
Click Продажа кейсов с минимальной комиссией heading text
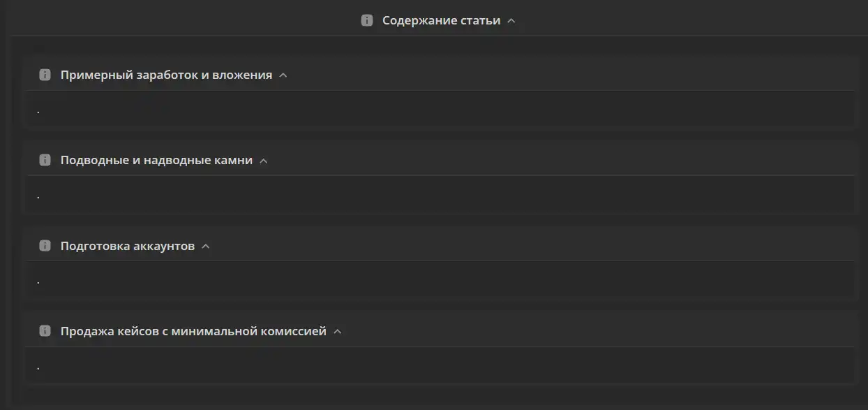tap(193, 331)
